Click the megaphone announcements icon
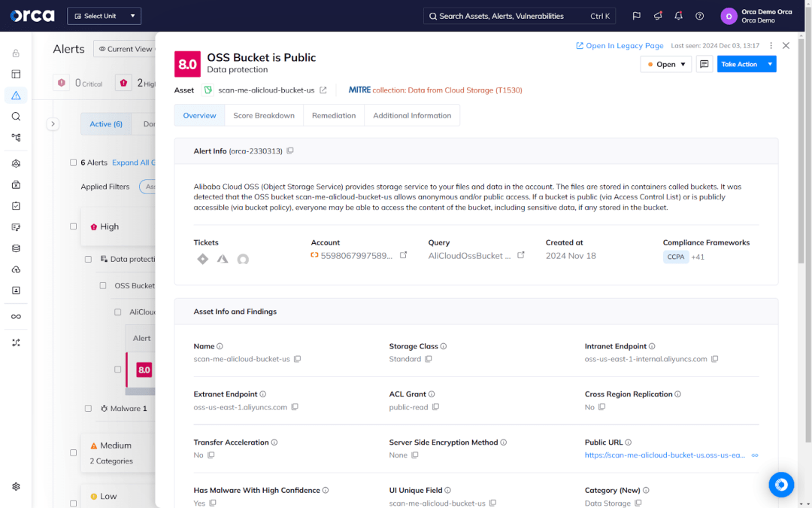 click(658, 16)
